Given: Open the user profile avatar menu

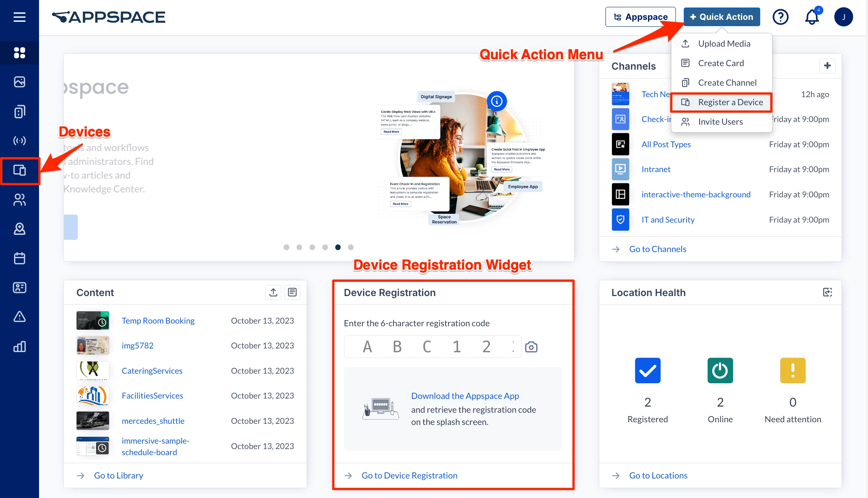Looking at the screenshot, I should [x=844, y=17].
